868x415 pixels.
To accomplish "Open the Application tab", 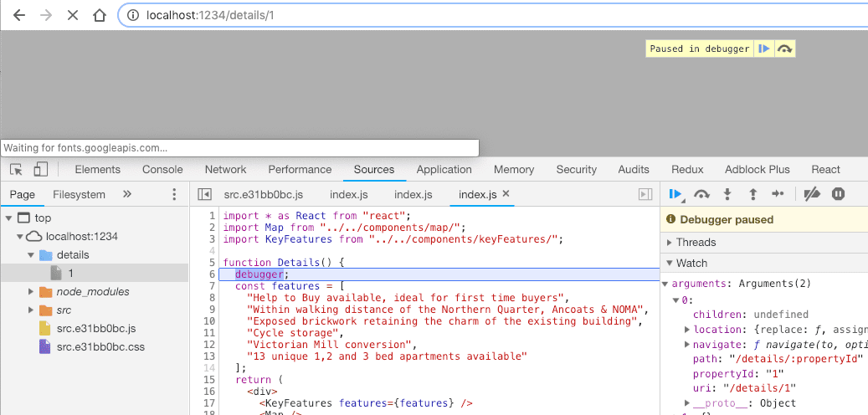I will pyautogui.click(x=444, y=169).
